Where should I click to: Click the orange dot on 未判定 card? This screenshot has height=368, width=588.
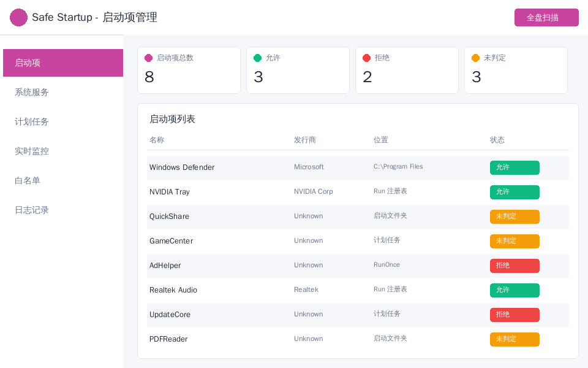(475, 58)
